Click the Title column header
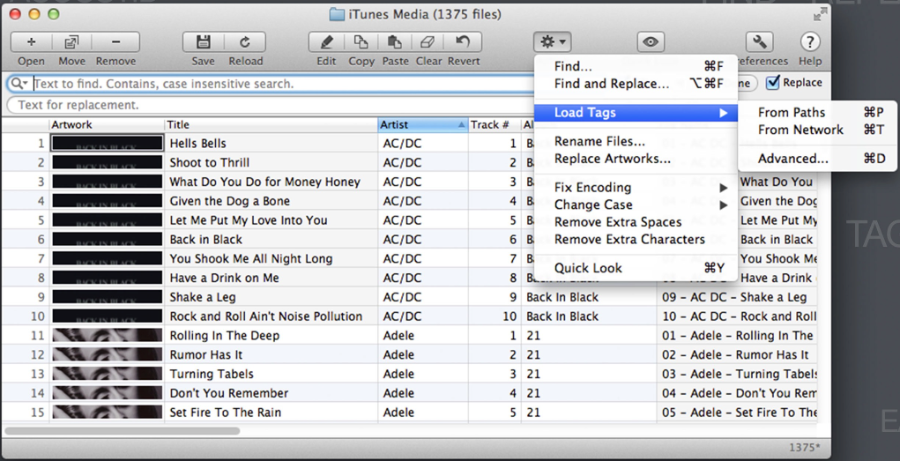 271,125
